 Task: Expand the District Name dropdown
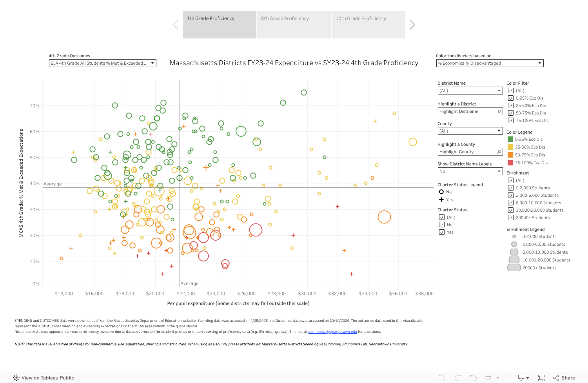coord(470,91)
